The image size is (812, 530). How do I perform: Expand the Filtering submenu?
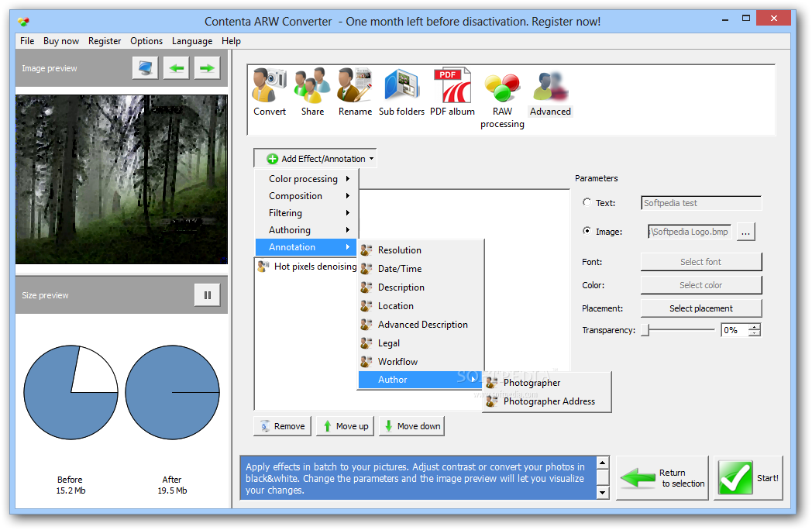pyautogui.click(x=307, y=213)
